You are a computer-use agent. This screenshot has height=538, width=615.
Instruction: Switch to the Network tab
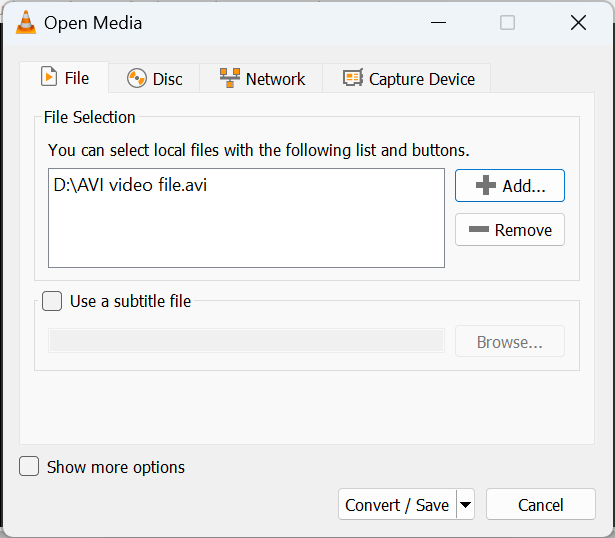pyautogui.click(x=261, y=78)
